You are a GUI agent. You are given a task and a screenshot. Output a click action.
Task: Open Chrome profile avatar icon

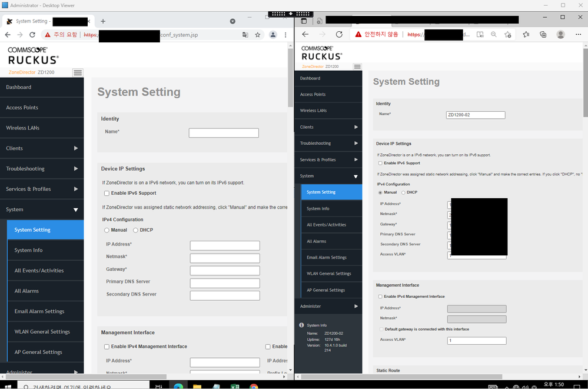click(273, 35)
